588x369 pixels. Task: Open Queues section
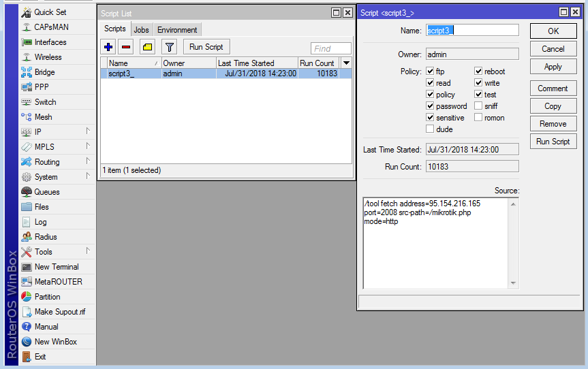pos(57,192)
